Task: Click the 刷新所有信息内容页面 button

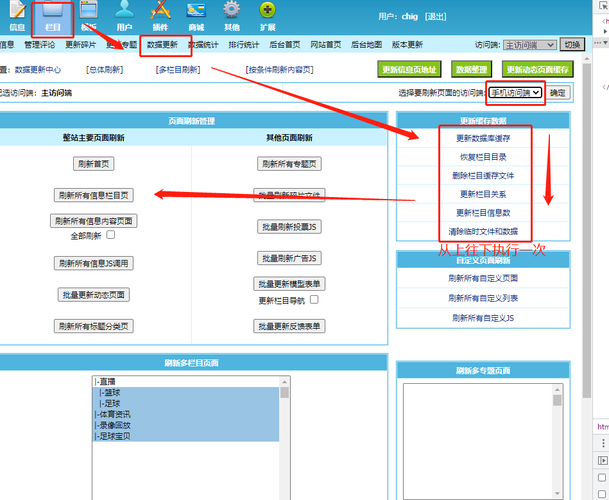Action: tap(94, 221)
